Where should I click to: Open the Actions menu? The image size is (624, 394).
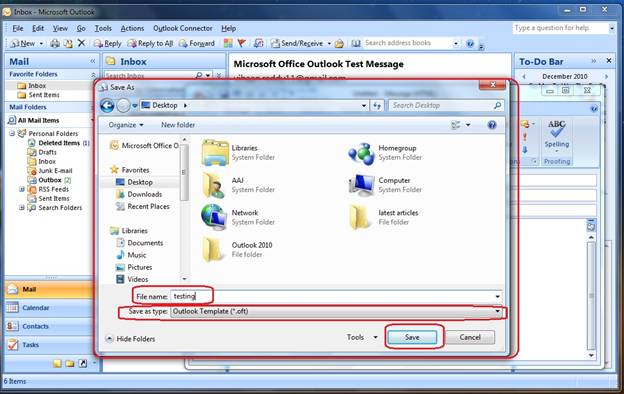point(132,28)
